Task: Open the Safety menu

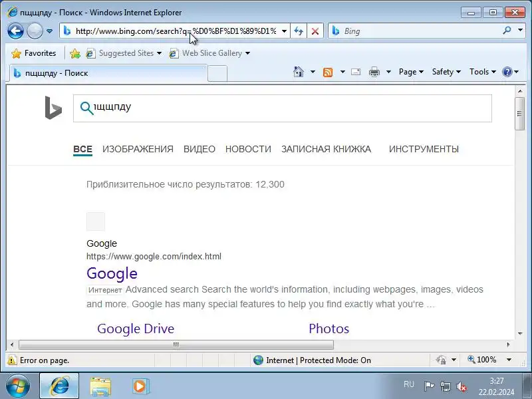Action: point(446,72)
